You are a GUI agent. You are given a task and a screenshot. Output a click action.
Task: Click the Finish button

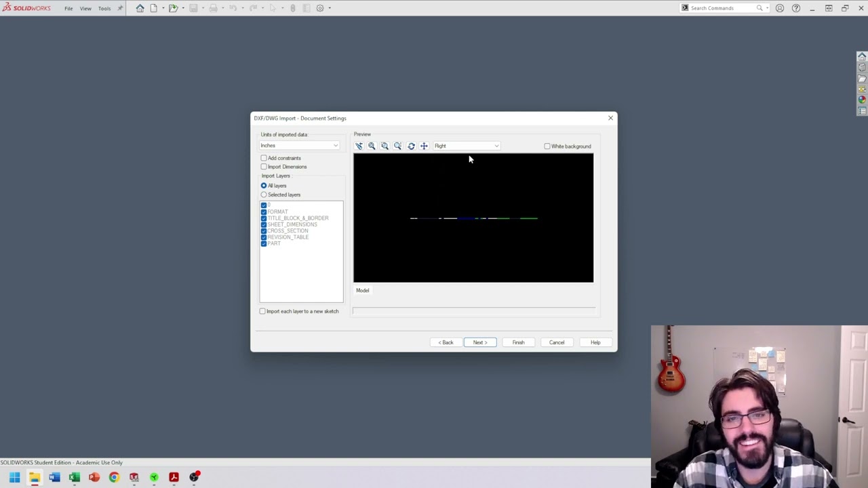coord(518,342)
